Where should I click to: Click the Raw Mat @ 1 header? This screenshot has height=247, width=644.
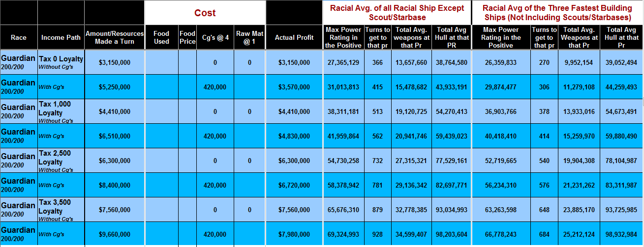click(x=249, y=37)
